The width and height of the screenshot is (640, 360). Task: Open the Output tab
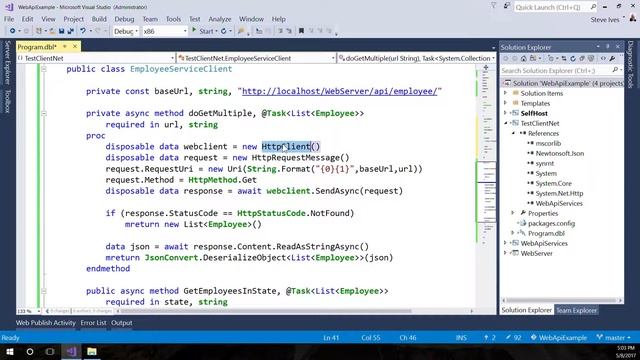pyautogui.click(x=122, y=323)
